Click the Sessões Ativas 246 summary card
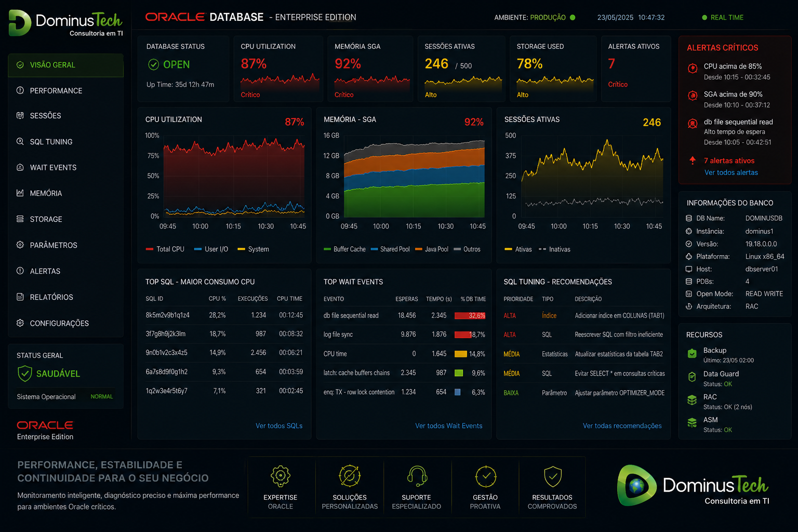Viewport: 798px width, 532px height. [461, 69]
